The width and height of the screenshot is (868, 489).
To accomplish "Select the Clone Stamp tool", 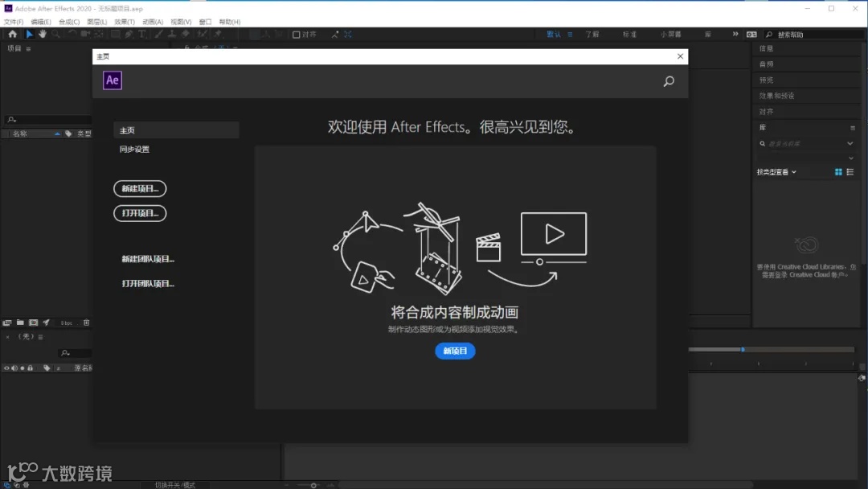I will pos(172,34).
